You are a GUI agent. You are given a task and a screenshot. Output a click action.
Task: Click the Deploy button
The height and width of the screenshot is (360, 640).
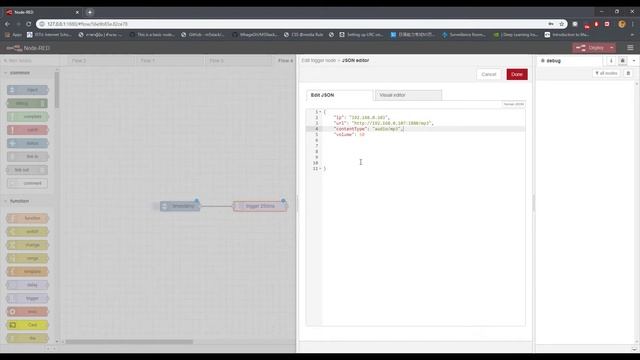pyautogui.click(x=590, y=48)
